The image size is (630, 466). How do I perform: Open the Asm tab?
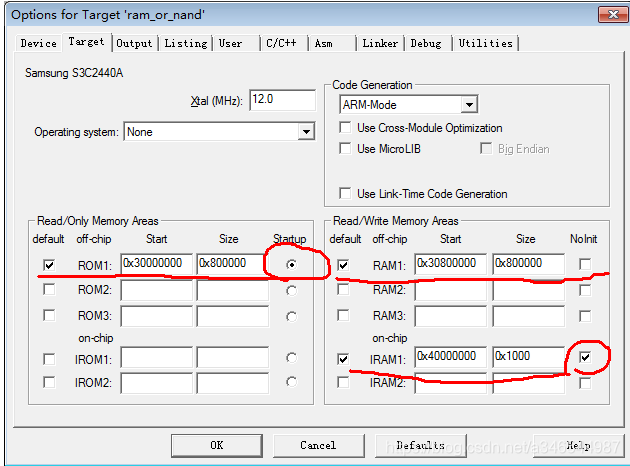(332, 43)
